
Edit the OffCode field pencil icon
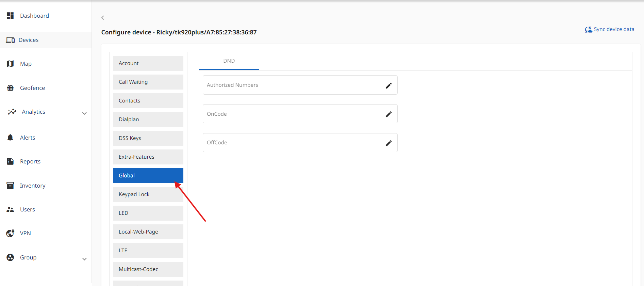coord(389,143)
